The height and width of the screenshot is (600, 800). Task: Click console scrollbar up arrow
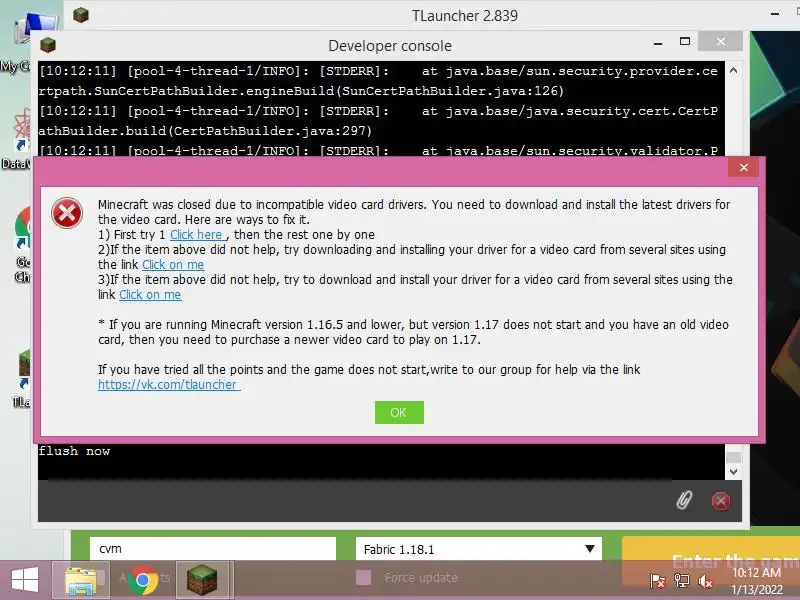pyautogui.click(x=733, y=70)
